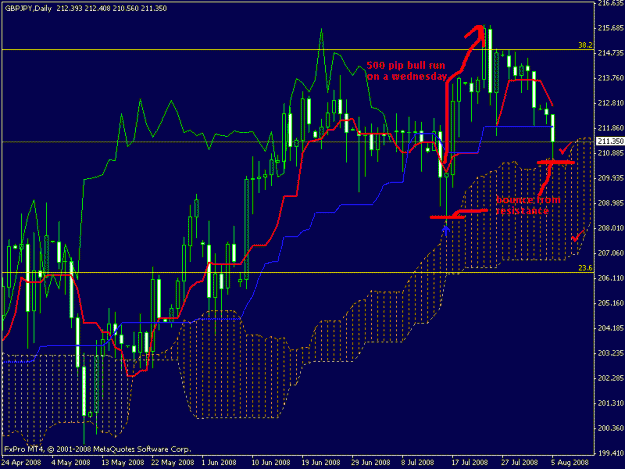Image resolution: width=625 pixels, height=469 pixels.
Task: Click the 206.110 price axis value
Action: [611, 278]
